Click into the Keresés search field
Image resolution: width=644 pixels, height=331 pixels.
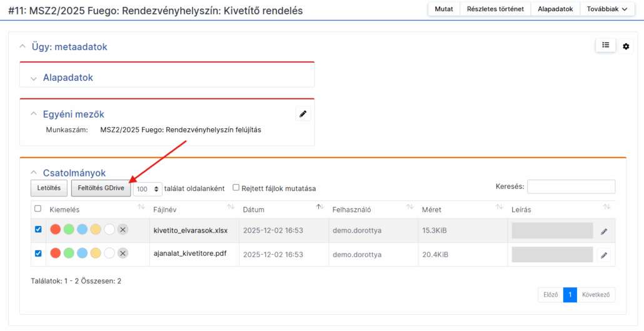571,186
